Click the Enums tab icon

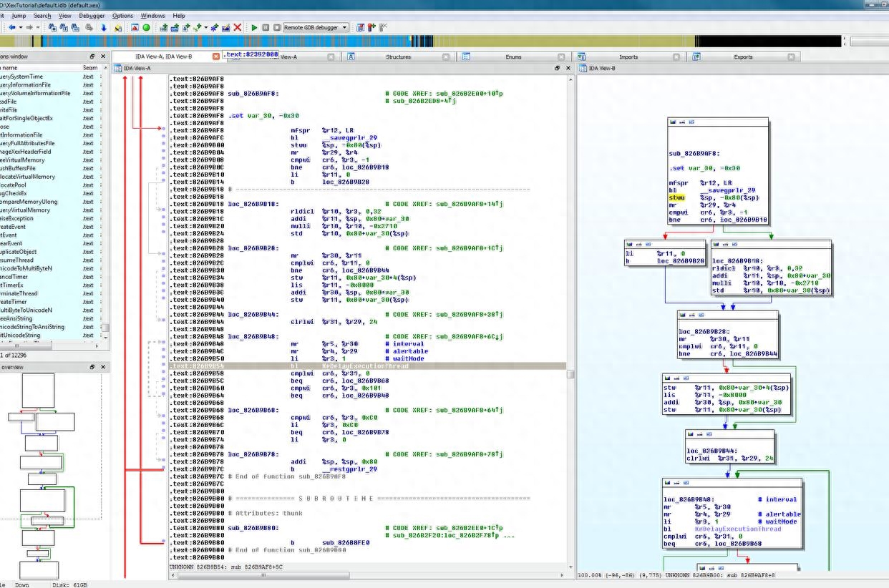click(466, 57)
